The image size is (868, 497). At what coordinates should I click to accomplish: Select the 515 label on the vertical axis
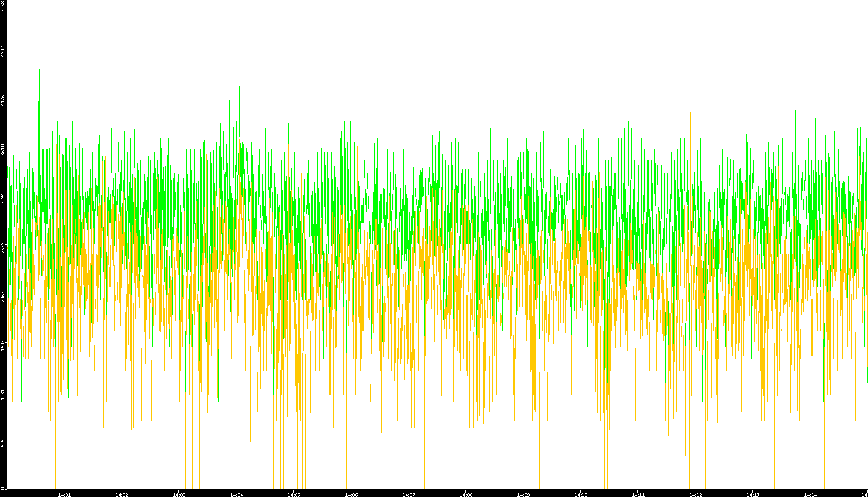(x=3, y=443)
